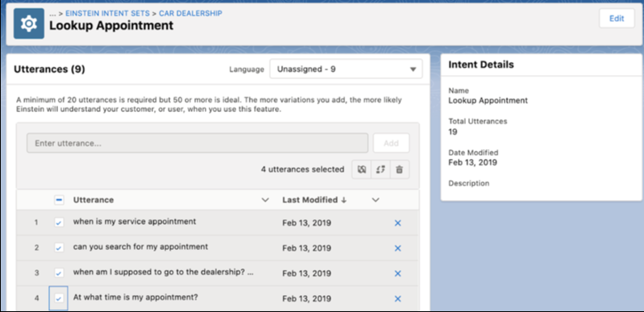
Task: Open the CAR DEALERSHIP breadcrumb link
Action: pyautogui.click(x=190, y=14)
